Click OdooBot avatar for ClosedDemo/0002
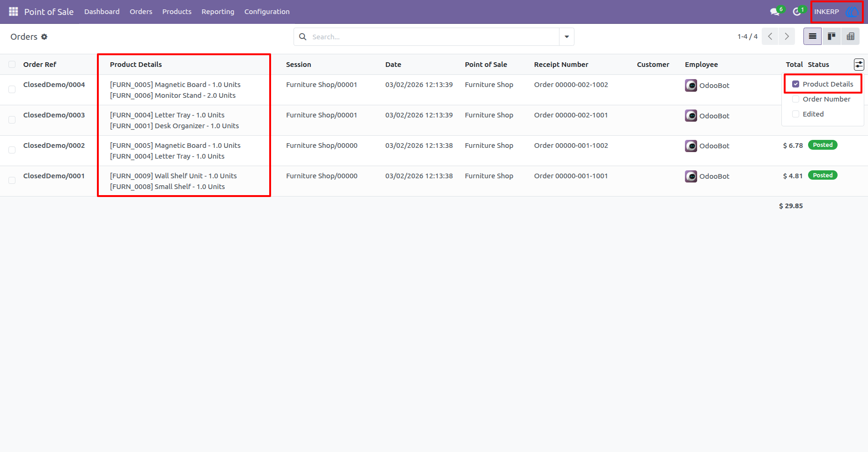 pyautogui.click(x=691, y=146)
